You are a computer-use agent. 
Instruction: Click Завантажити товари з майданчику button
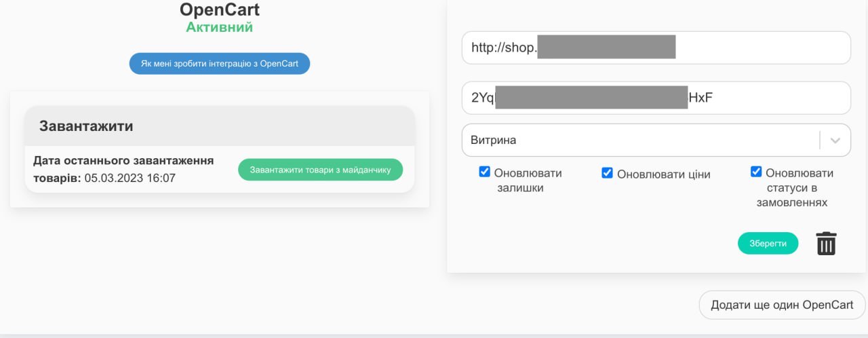(320, 170)
